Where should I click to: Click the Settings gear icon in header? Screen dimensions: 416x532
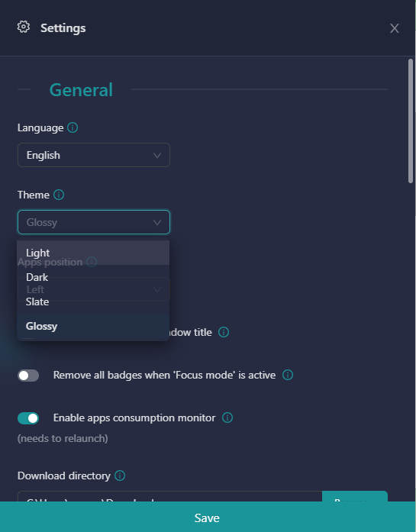point(24,27)
